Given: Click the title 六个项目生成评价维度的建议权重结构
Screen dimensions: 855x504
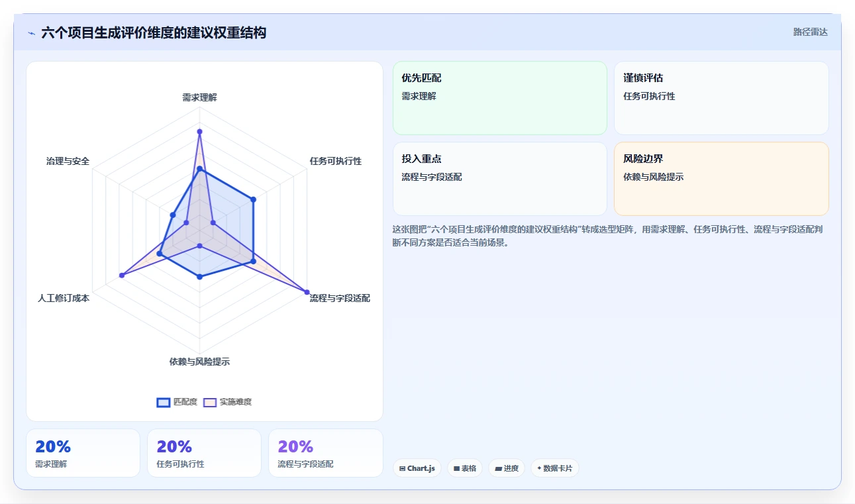Looking at the screenshot, I should tap(154, 32).
